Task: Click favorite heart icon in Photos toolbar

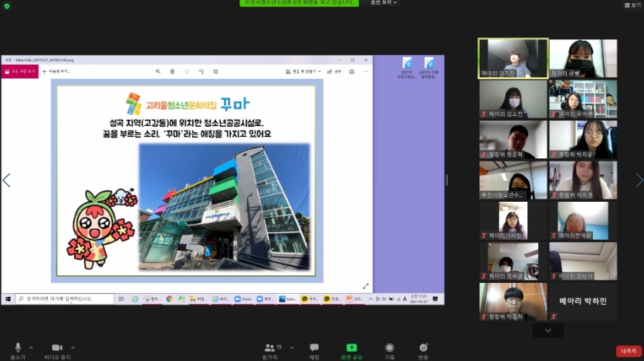Action: point(187,72)
